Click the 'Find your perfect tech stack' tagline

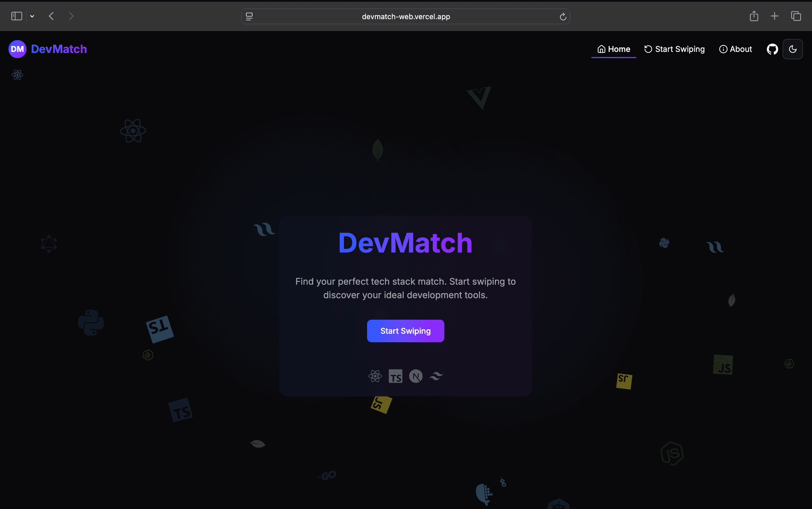405,288
